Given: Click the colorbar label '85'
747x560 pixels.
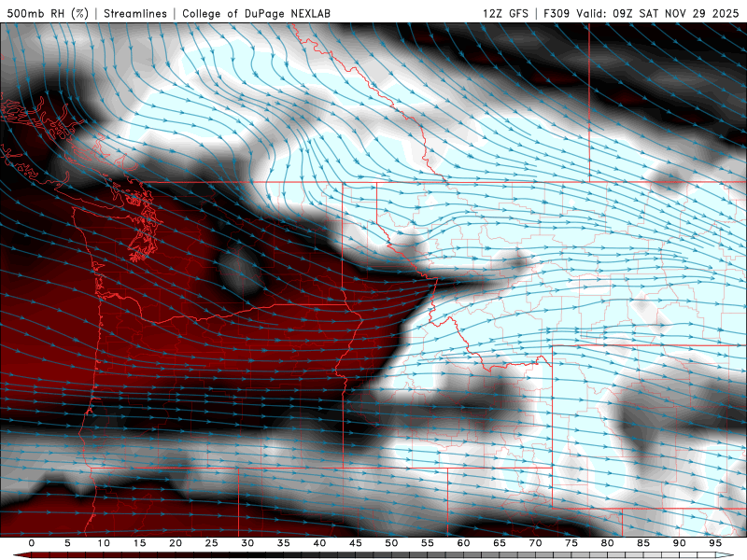Looking at the screenshot, I should tap(643, 543).
